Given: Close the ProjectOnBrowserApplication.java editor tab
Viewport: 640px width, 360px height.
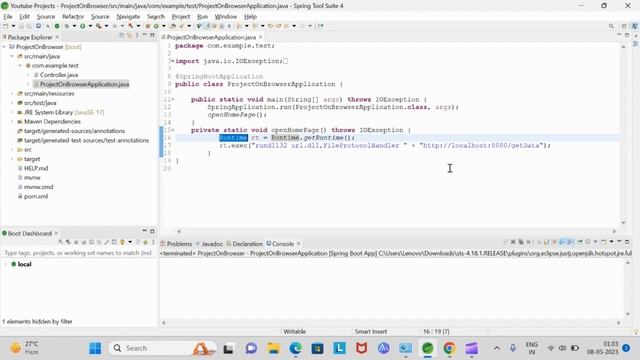Looking at the screenshot, I should click(x=260, y=37).
